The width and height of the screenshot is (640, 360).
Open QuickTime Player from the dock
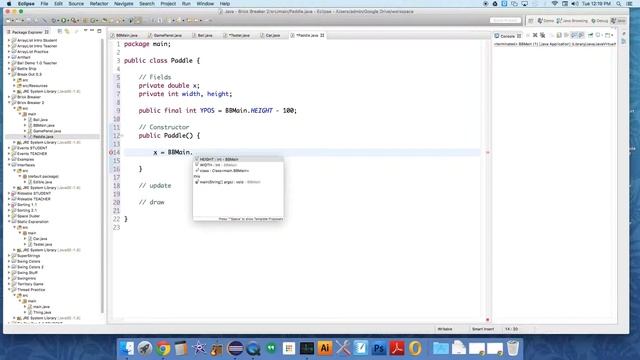click(253, 348)
